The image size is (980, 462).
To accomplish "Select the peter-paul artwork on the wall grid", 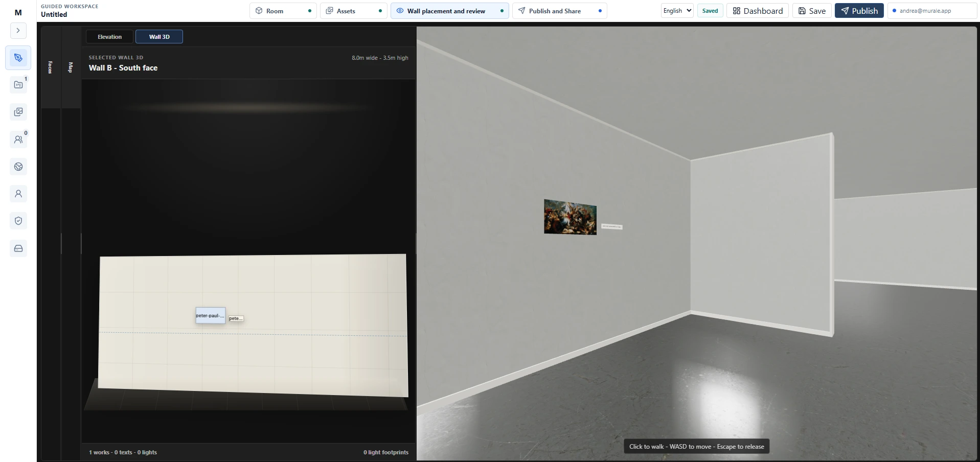I will tap(210, 315).
